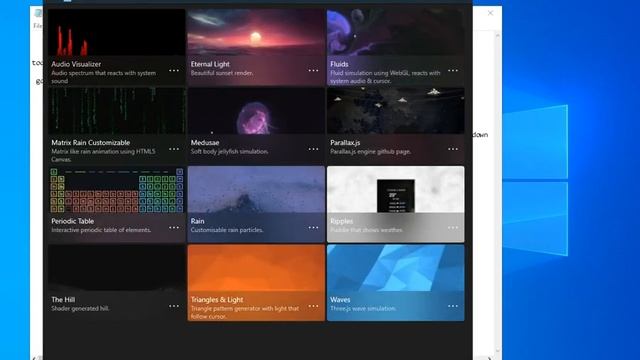Select the Medusae jellyfish thumbnail
640x360 pixels.
click(x=256, y=111)
